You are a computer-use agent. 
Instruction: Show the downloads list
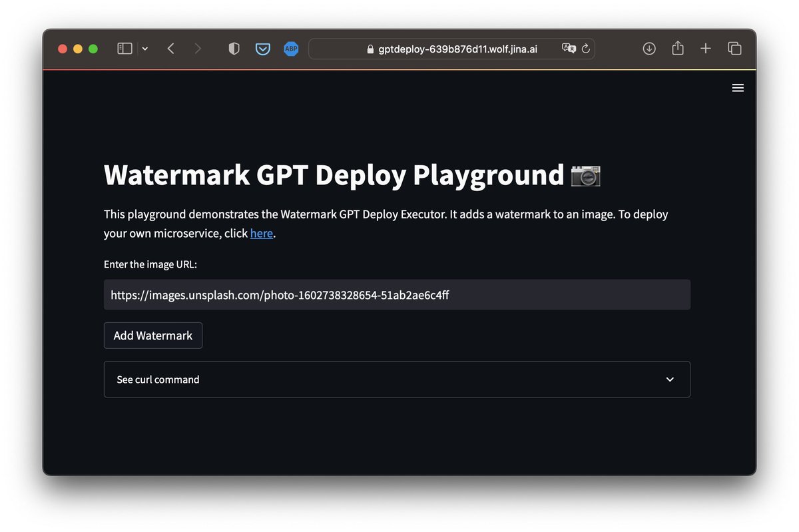(649, 48)
